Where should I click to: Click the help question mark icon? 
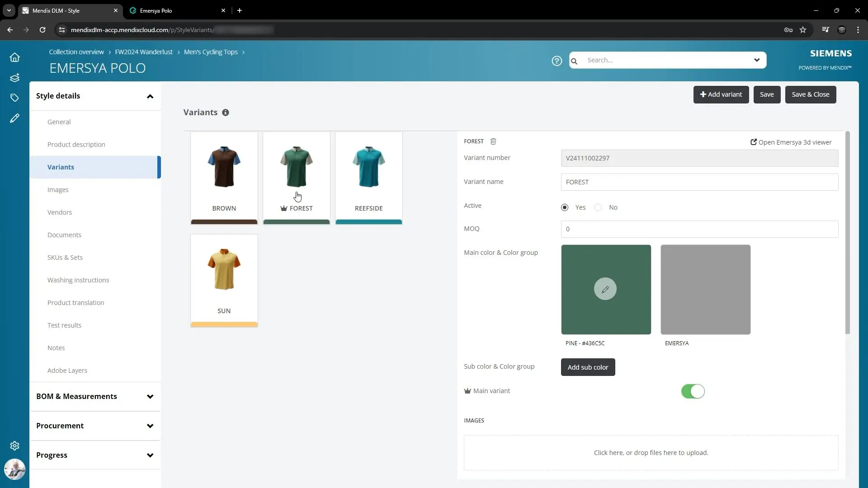(x=557, y=61)
